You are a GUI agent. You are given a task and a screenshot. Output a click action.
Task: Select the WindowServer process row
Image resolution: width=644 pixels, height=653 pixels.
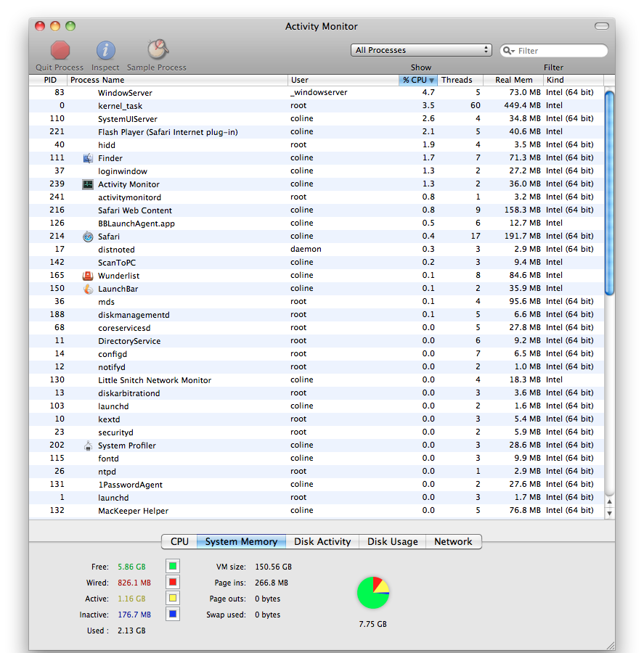pyautogui.click(x=317, y=92)
